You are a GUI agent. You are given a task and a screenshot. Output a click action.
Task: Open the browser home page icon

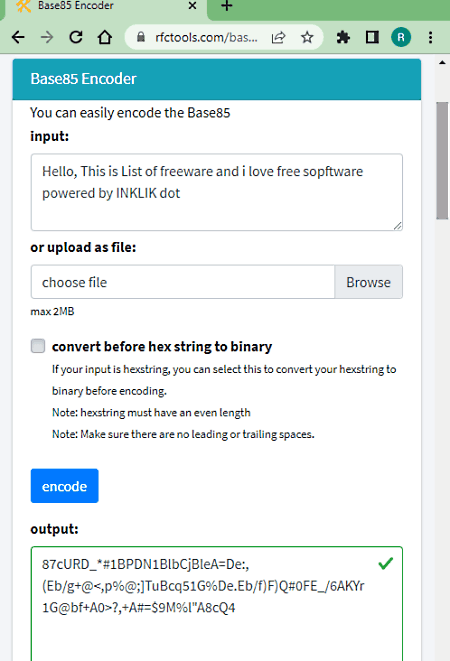(x=105, y=38)
